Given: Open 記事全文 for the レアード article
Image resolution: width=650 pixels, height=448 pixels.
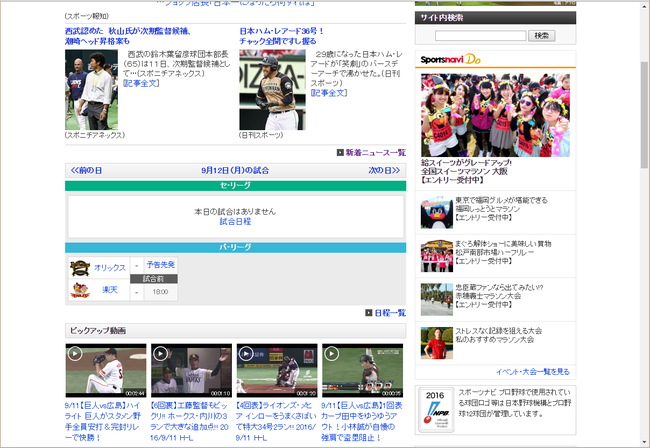Looking at the screenshot, I should coord(329,93).
